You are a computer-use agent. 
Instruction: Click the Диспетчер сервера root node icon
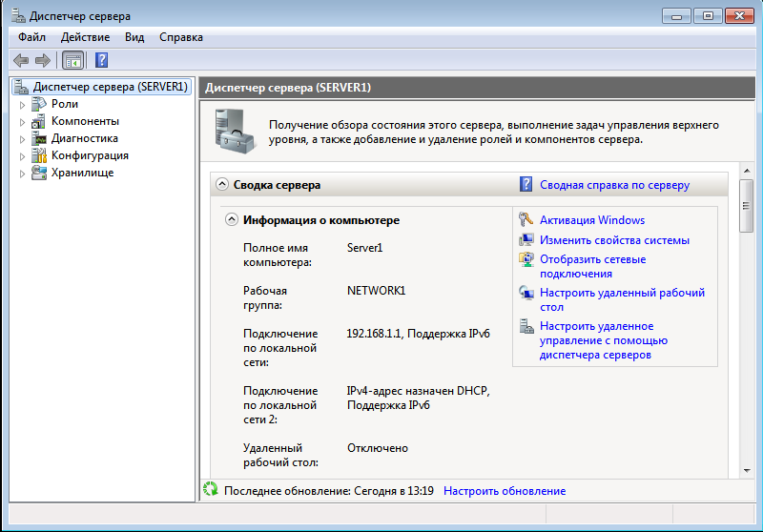point(21,87)
